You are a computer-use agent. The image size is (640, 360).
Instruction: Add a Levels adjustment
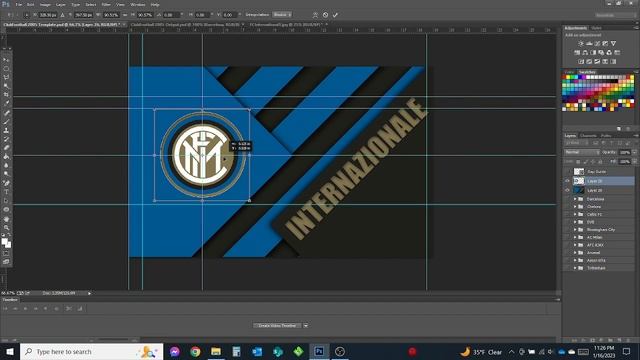[589, 44]
